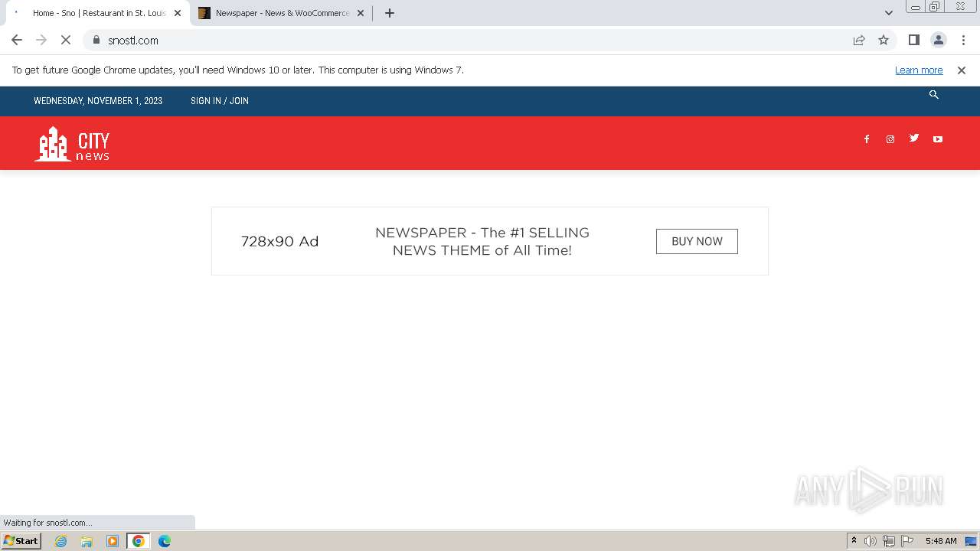Screen dimensions: 980x551
Task: Show hidden system tray icons
Action: click(x=854, y=541)
